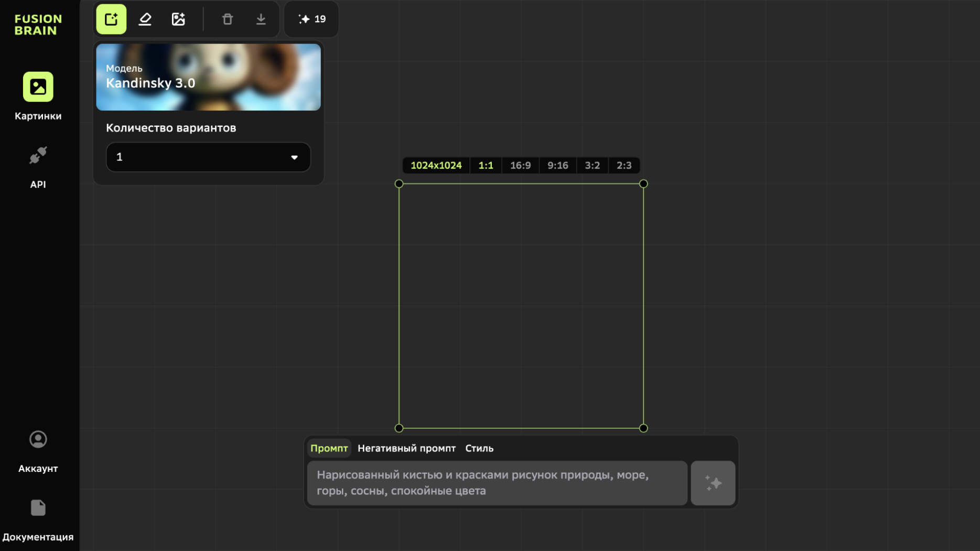Open the Kandinsky 3.0 model selector
This screenshot has height=551, width=980.
[208, 77]
